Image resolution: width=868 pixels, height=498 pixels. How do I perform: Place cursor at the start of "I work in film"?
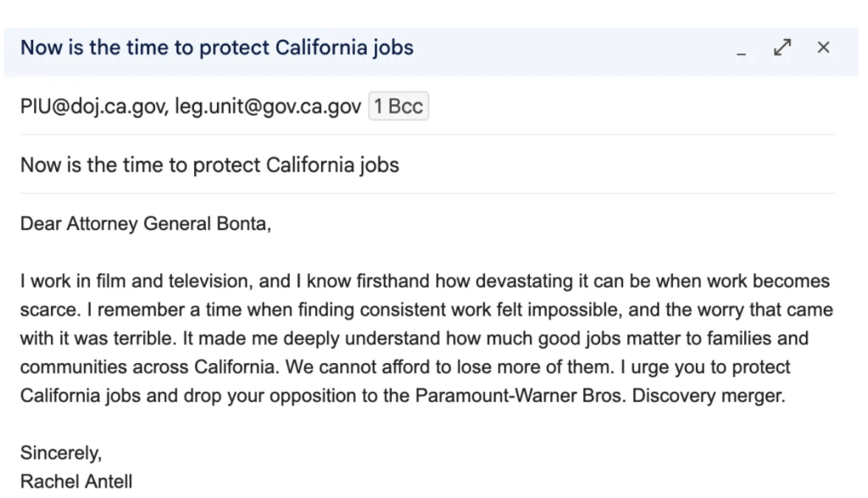pos(21,281)
